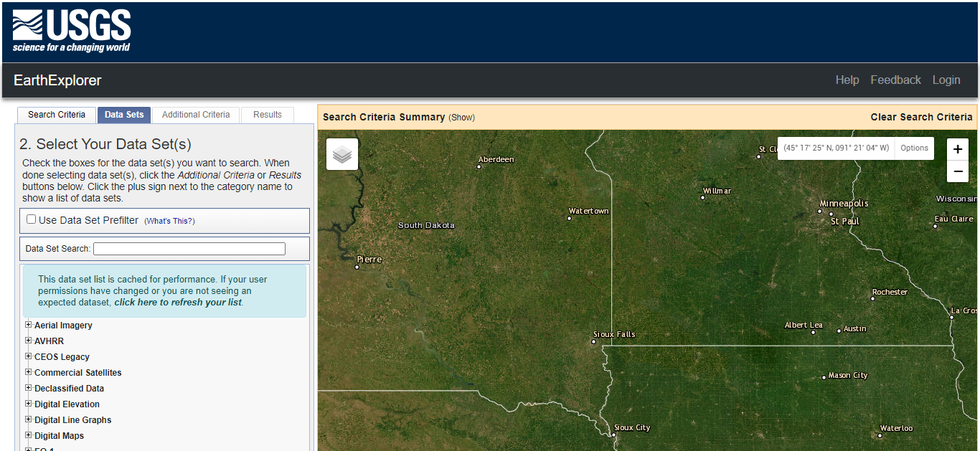Screen dimensions: 980x451
Task: Switch to the Search Criteria tab
Action: tap(57, 115)
